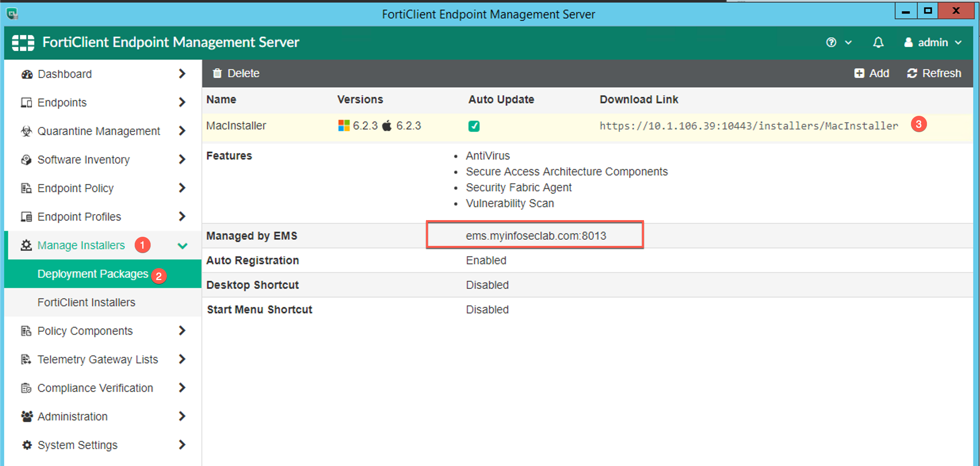The height and width of the screenshot is (466, 980).
Task: Expand Telemetry Gateway Lists chevron
Action: pos(182,359)
